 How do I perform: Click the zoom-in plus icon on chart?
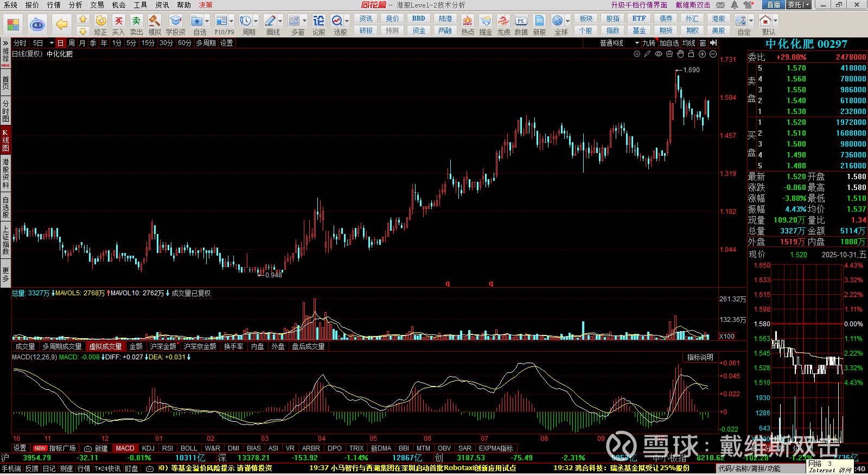[702, 54]
